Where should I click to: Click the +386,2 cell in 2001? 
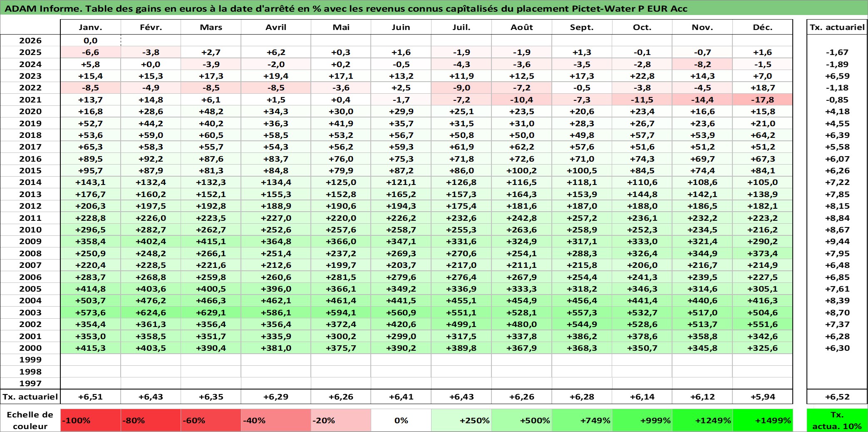582,336
